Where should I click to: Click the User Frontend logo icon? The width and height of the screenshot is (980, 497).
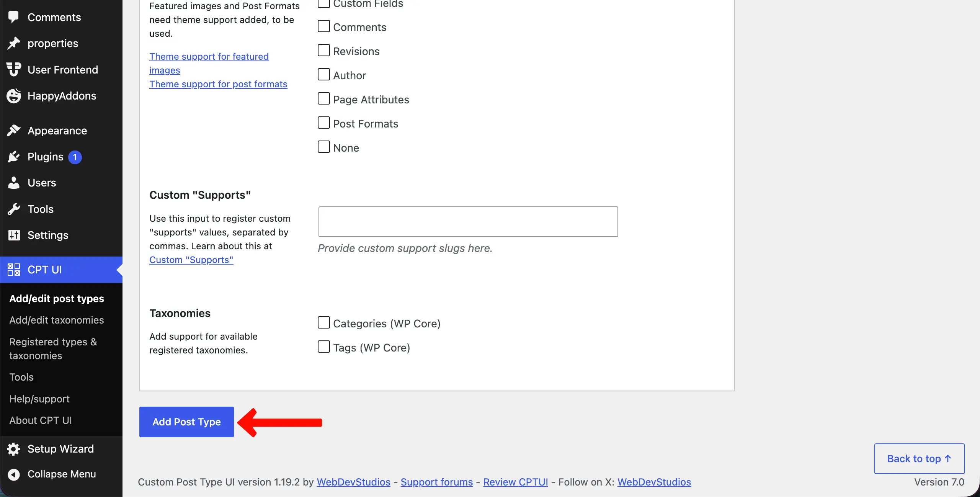(x=14, y=69)
